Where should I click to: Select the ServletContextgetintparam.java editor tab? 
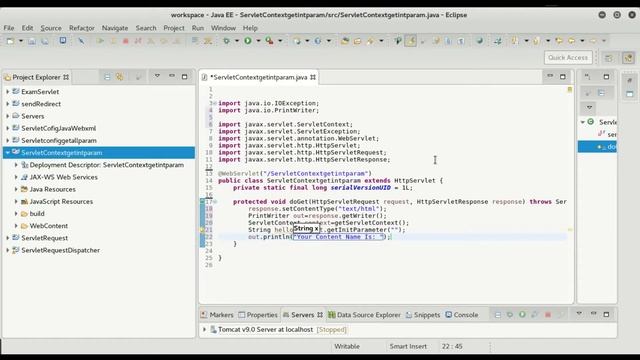[x=260, y=77]
